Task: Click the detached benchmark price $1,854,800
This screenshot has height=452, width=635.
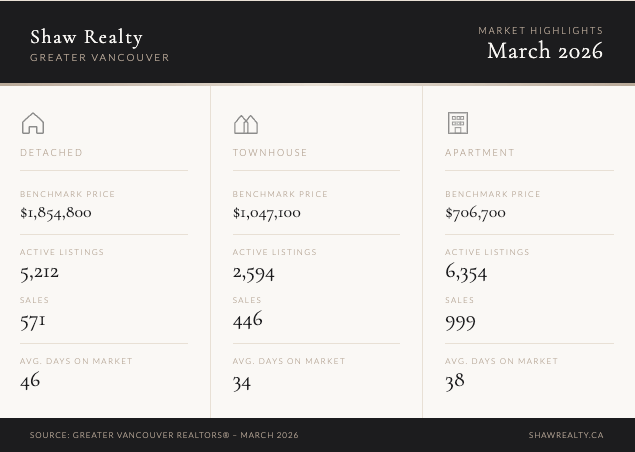Action: point(56,212)
